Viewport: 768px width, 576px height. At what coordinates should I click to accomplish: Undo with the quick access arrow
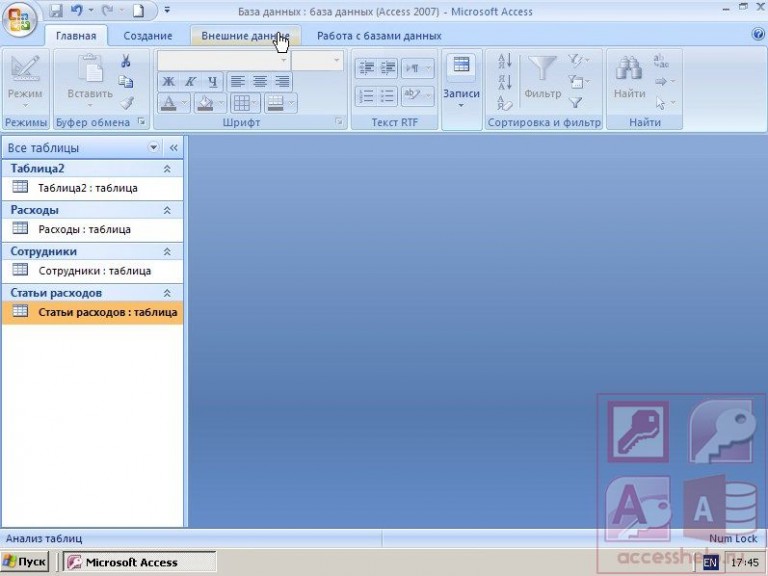77,11
